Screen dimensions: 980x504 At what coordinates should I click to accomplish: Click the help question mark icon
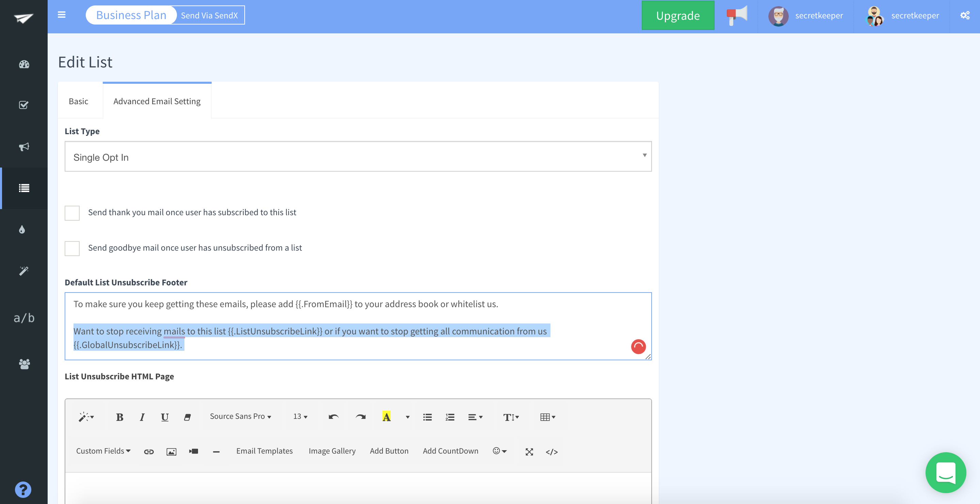[x=23, y=490]
